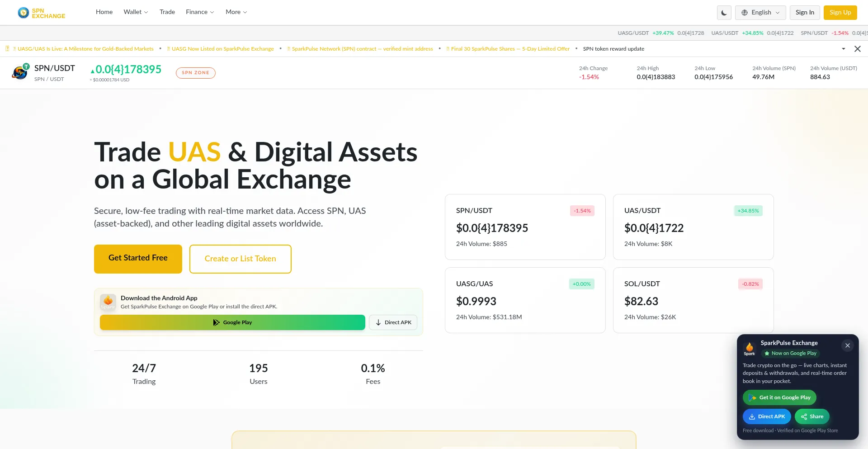The height and width of the screenshot is (449, 868).
Task: Click the Sign Up button
Action: click(x=840, y=13)
